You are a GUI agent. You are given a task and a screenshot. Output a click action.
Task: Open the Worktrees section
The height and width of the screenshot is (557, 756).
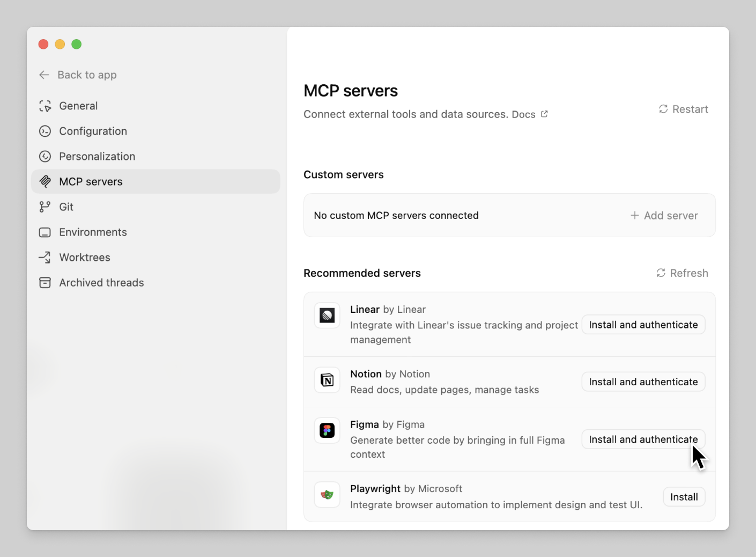84,257
